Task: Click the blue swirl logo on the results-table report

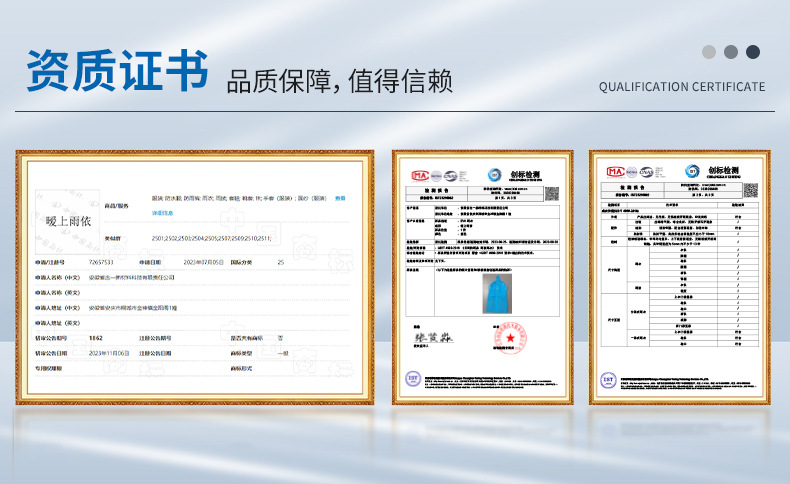Action: tap(692, 171)
